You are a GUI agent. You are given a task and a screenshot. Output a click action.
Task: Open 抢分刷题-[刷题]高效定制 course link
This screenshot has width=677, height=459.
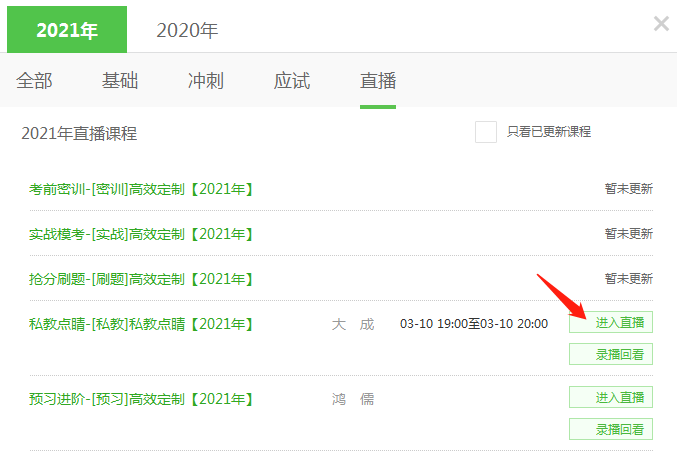[141, 279]
